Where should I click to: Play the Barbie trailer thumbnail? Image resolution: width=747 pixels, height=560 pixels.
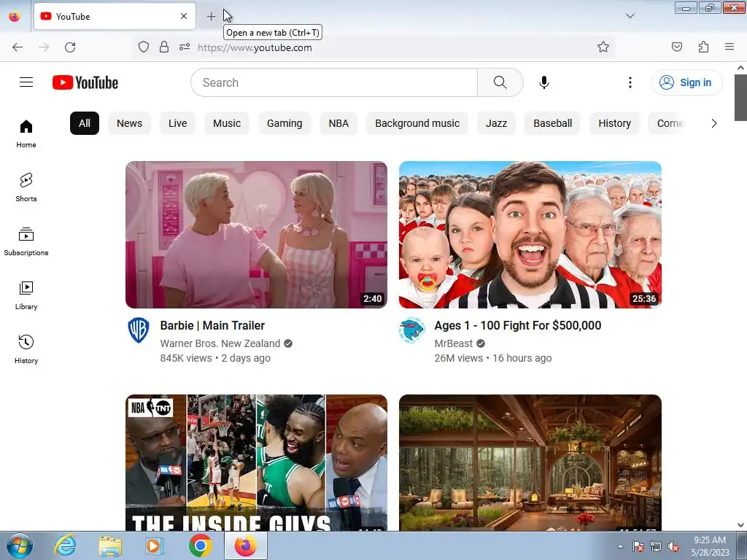pyautogui.click(x=256, y=235)
